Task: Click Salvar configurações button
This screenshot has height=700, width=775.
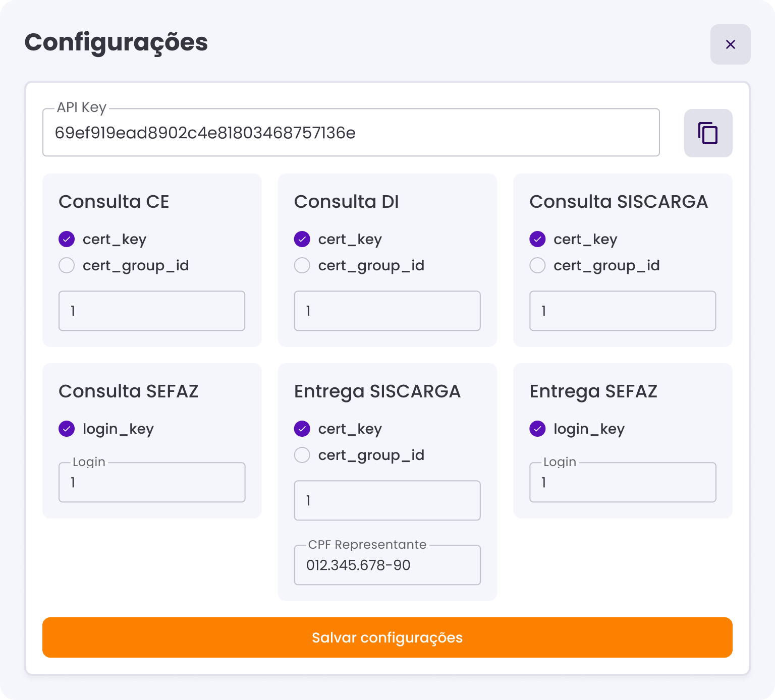Action: pyautogui.click(x=387, y=637)
